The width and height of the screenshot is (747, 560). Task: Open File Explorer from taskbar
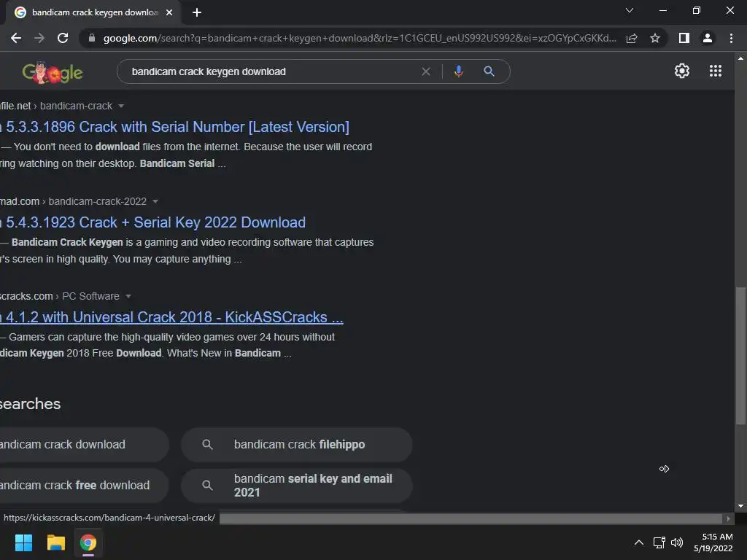(55, 542)
